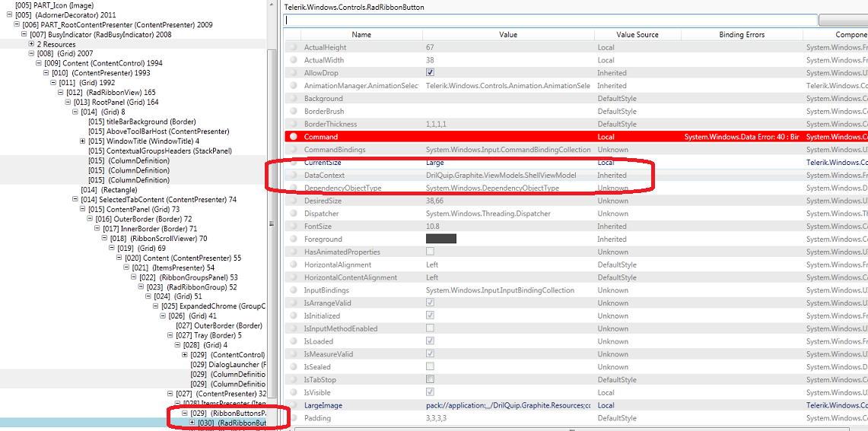
Task: Select the OuterBorder (Border) 72 tree item
Action: (x=143, y=219)
